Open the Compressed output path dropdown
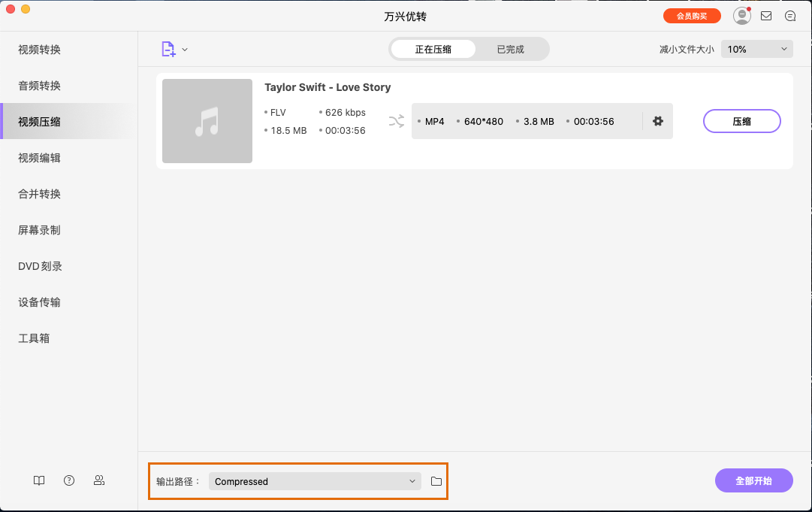This screenshot has width=812, height=512. point(314,481)
